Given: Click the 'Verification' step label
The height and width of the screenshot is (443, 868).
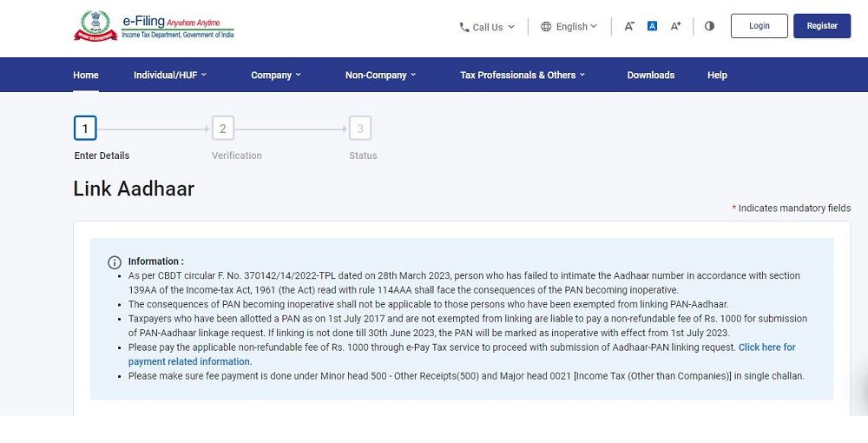Looking at the screenshot, I should tap(236, 155).
